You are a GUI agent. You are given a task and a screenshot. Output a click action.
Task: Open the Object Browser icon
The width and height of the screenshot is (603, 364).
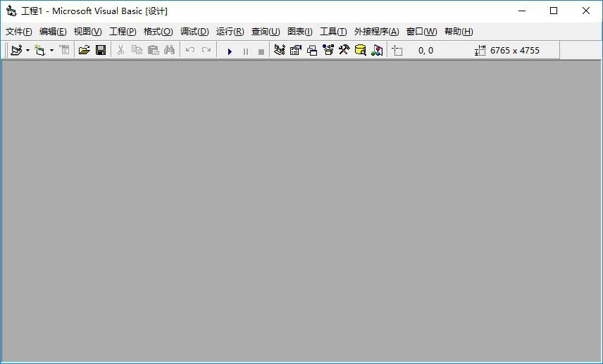pos(328,51)
